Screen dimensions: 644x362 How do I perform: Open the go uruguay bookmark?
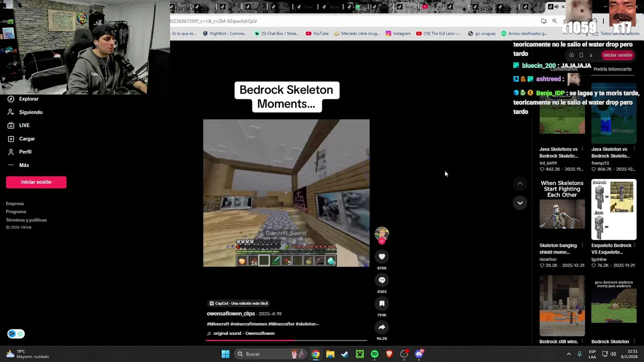(x=481, y=34)
